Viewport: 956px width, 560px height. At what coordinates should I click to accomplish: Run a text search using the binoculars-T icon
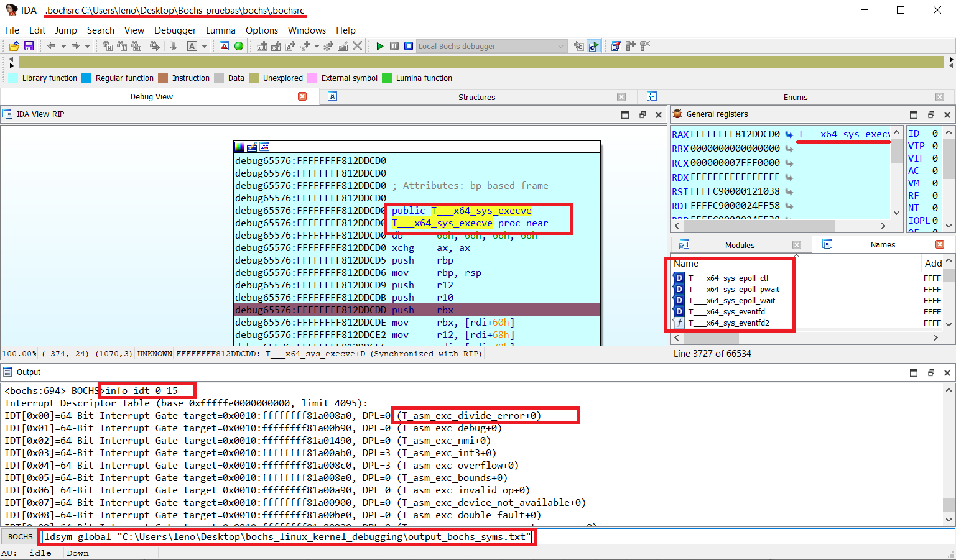pyautogui.click(x=121, y=46)
